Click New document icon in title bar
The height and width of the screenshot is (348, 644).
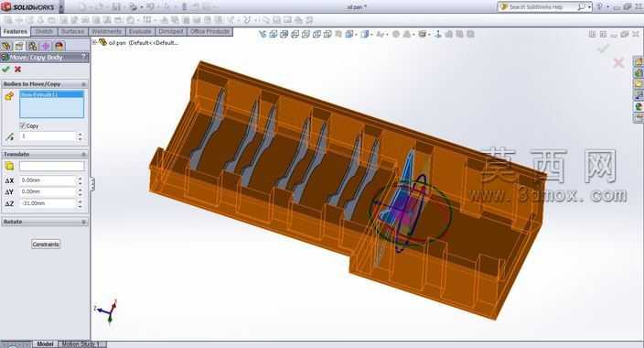click(84, 7)
